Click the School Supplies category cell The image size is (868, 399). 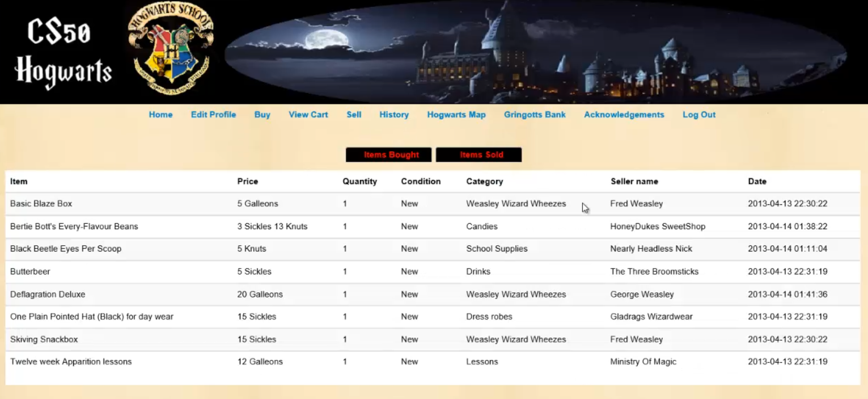(497, 249)
